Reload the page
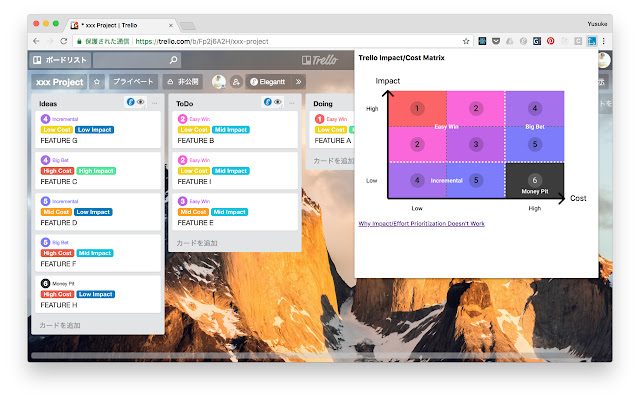 (x=64, y=41)
